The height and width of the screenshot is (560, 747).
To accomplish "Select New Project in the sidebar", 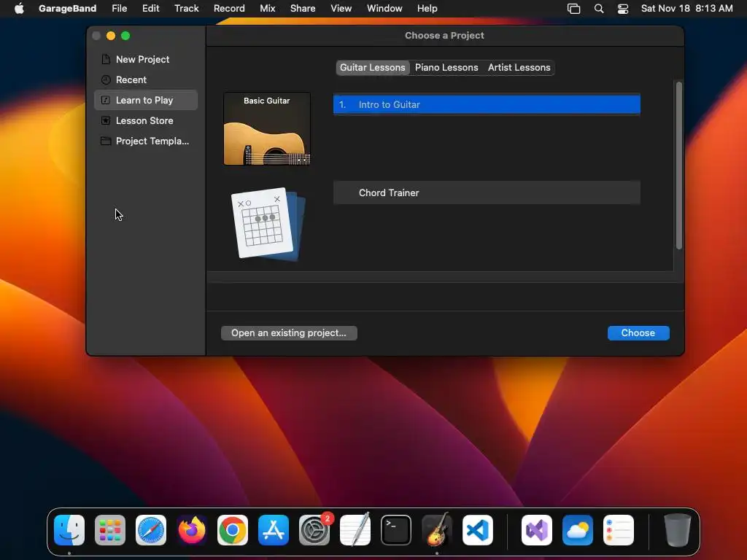I will pos(146,59).
